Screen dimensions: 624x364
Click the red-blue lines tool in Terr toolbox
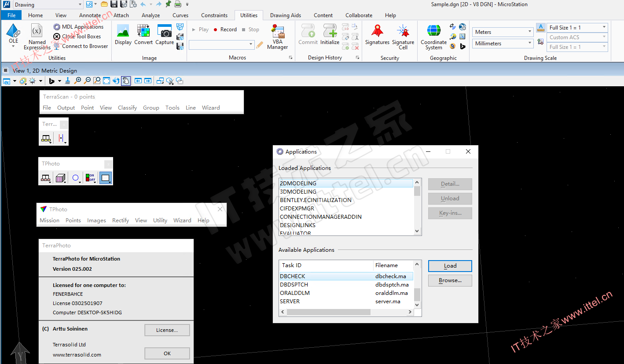pyautogui.click(x=61, y=138)
